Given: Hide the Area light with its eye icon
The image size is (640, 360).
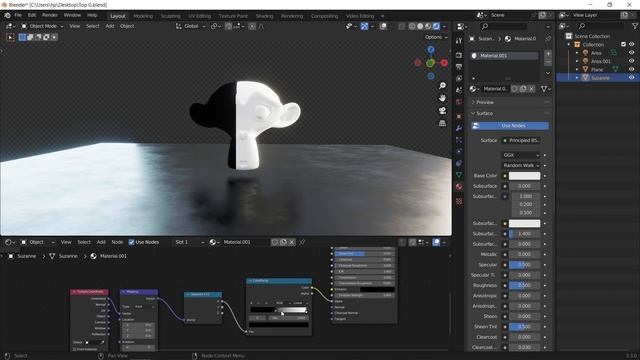Looking at the screenshot, I should (631, 53).
